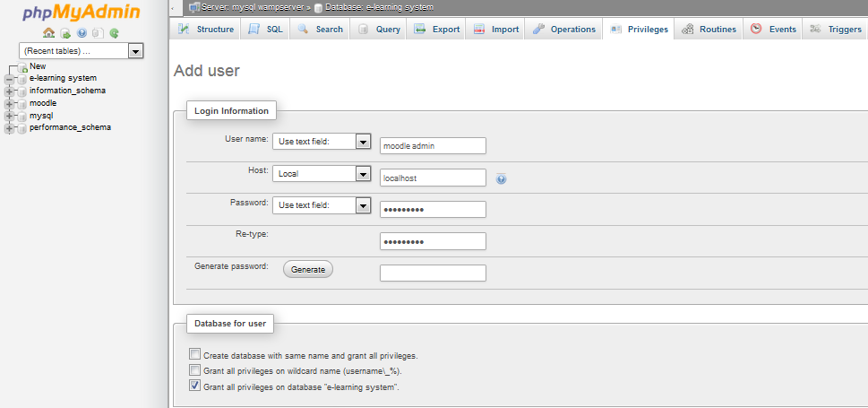The image size is (868, 408).
Task: Open the phpMyAdmin documentation help icon
Action: 82,33
